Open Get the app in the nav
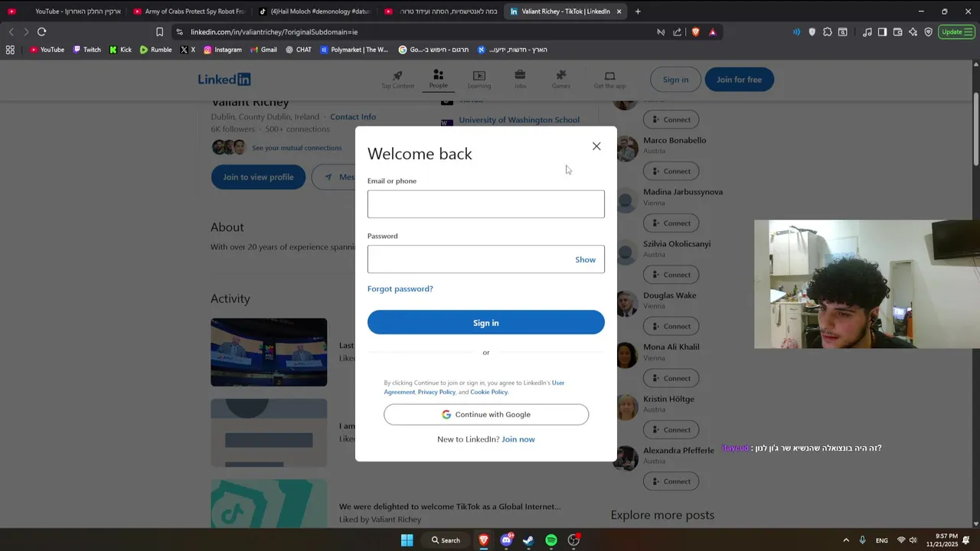 pyautogui.click(x=609, y=80)
